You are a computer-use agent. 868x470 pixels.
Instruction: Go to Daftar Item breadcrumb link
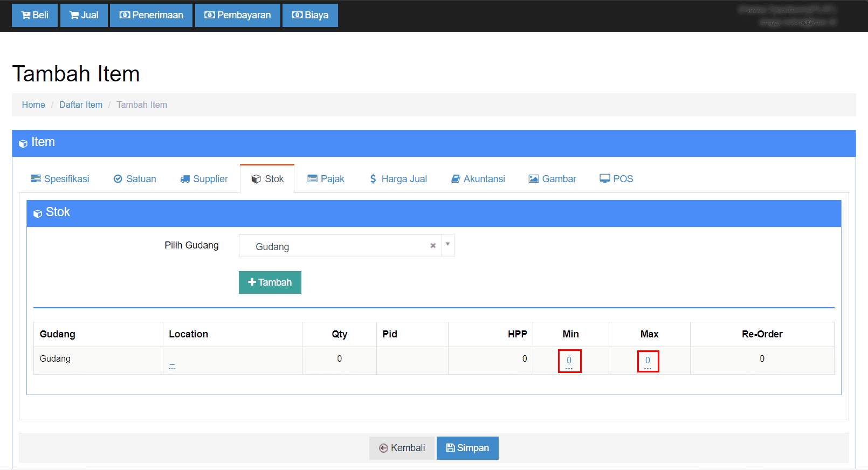81,105
